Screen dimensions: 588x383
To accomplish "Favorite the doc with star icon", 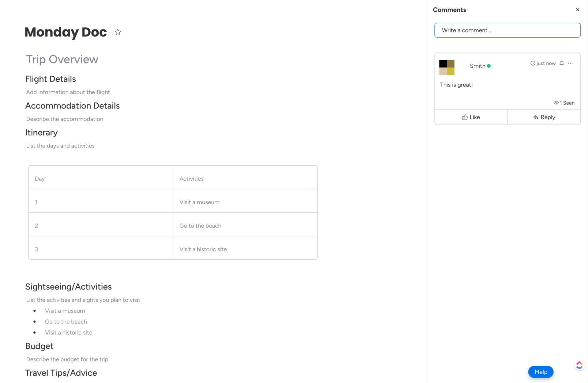I will coord(118,32).
